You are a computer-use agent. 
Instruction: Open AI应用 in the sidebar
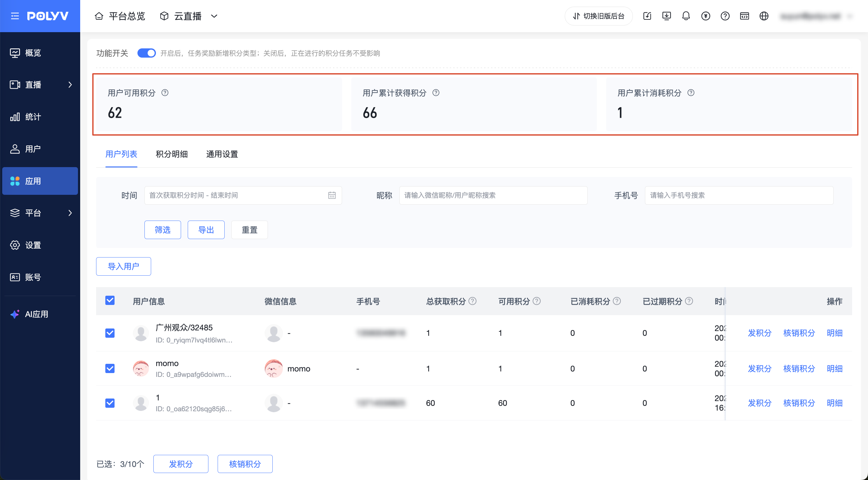(40, 314)
